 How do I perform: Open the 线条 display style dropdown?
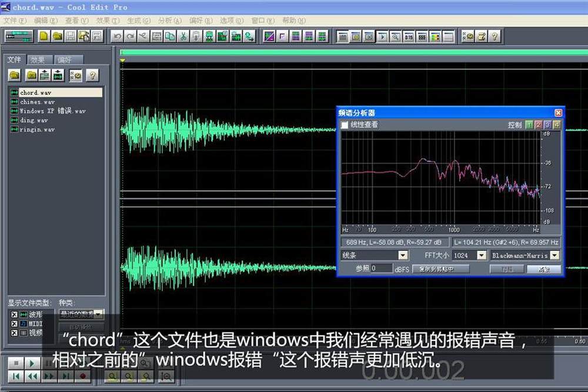pyautogui.click(x=403, y=255)
